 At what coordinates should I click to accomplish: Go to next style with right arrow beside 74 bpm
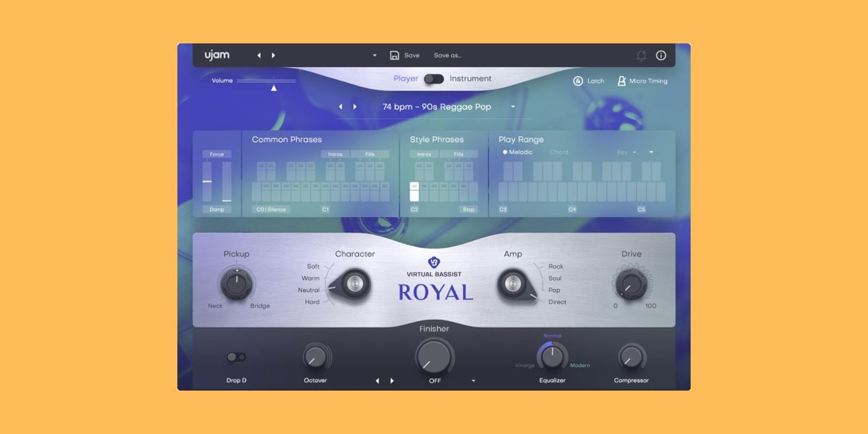(355, 107)
